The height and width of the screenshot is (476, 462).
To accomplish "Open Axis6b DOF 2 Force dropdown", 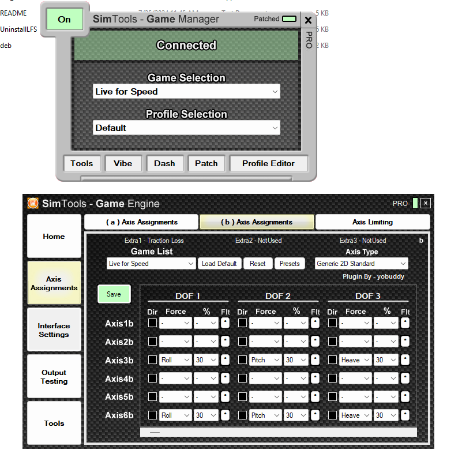I will tap(265, 415).
